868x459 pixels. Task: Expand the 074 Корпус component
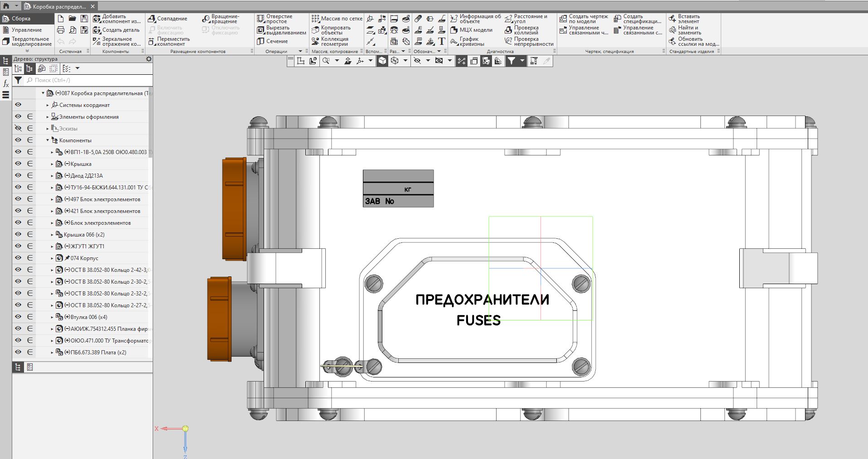[52, 258]
